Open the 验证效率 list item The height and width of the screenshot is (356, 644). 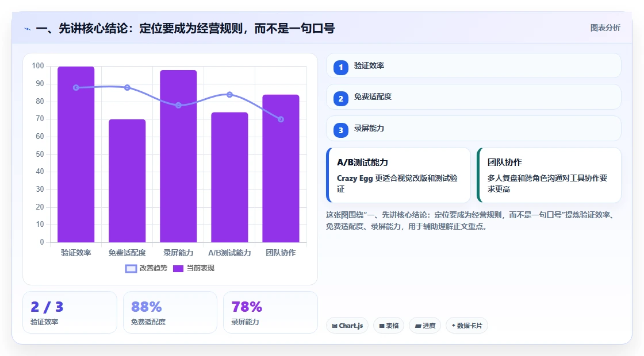(x=474, y=65)
